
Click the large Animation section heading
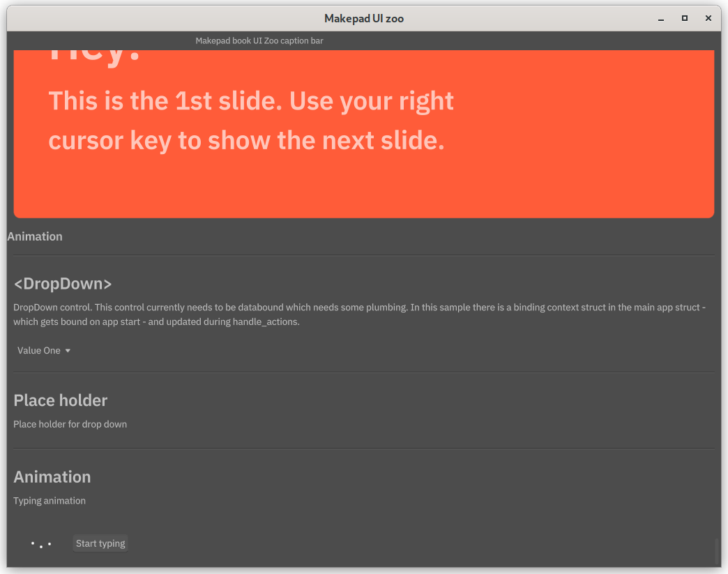tap(52, 478)
